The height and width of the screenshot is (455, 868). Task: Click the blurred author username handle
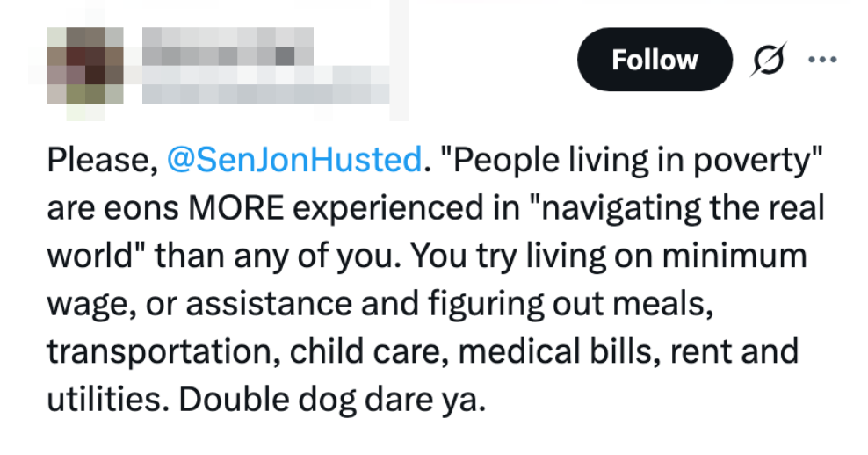(264, 89)
